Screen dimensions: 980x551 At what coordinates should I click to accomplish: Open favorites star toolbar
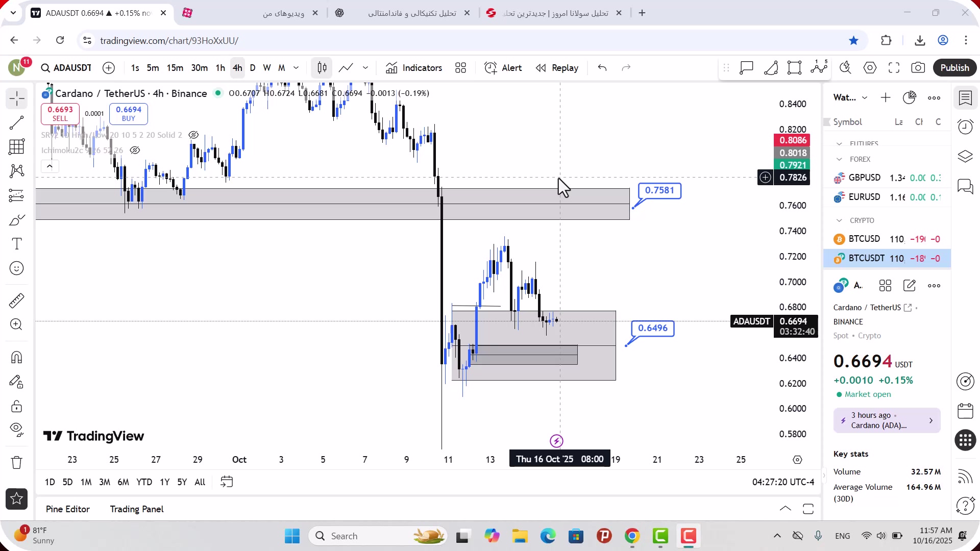coord(17,499)
